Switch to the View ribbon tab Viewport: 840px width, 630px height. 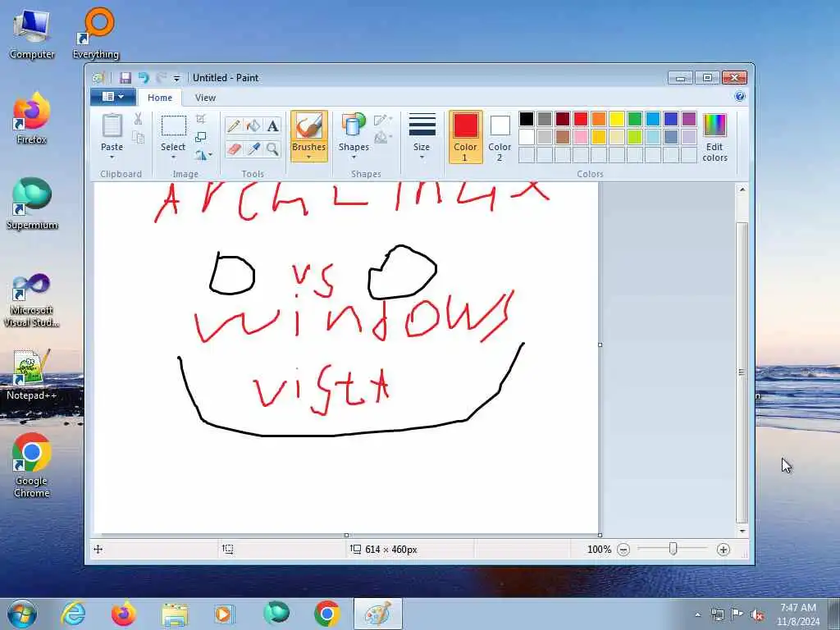[205, 98]
